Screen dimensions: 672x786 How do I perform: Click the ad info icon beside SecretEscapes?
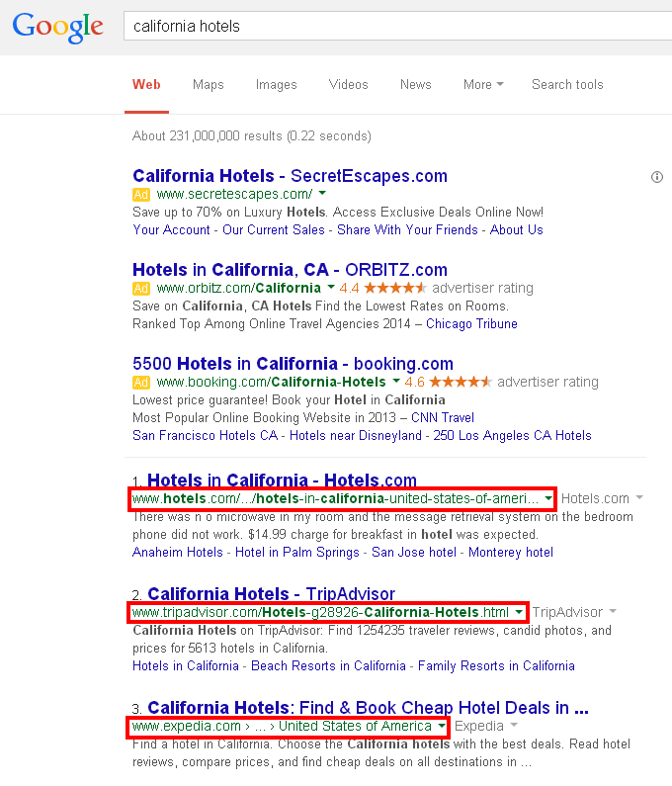(x=656, y=177)
